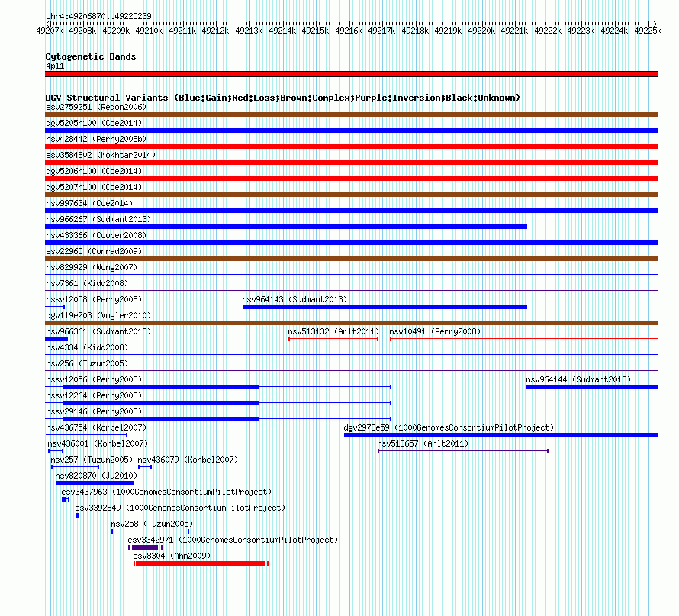Select the purple esv3342971 inversion bar
The height and width of the screenshot is (616, 679).
[145, 547]
